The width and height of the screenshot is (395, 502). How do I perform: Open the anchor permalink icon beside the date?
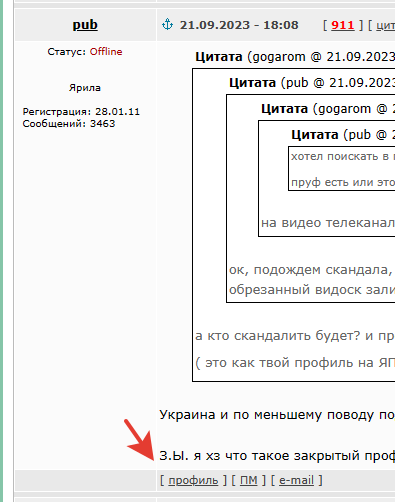tap(167, 25)
